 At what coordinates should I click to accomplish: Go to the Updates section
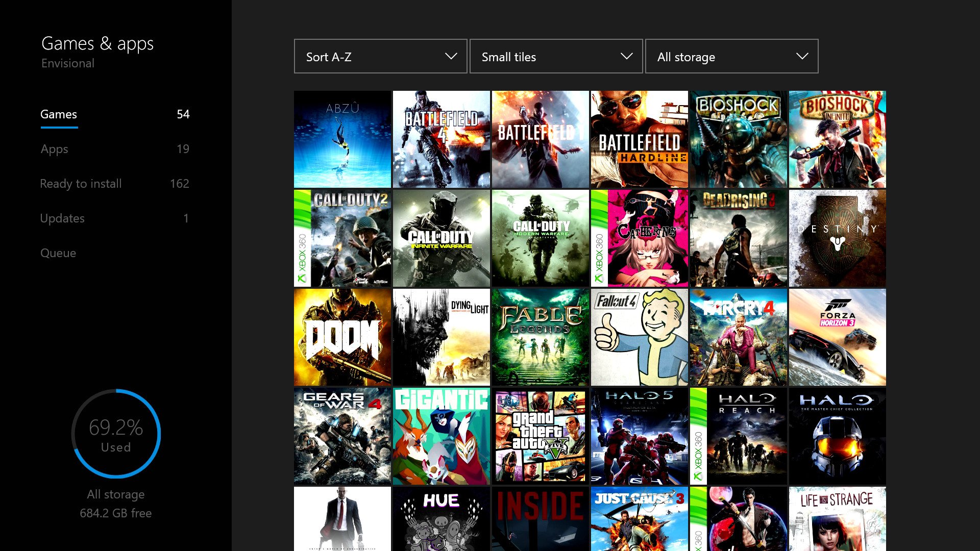point(62,218)
